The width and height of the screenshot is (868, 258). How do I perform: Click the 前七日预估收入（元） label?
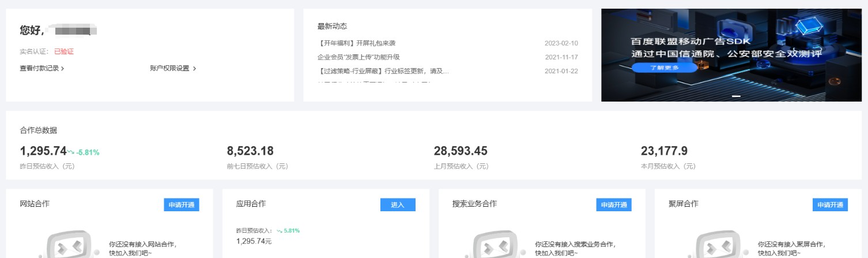tap(258, 166)
